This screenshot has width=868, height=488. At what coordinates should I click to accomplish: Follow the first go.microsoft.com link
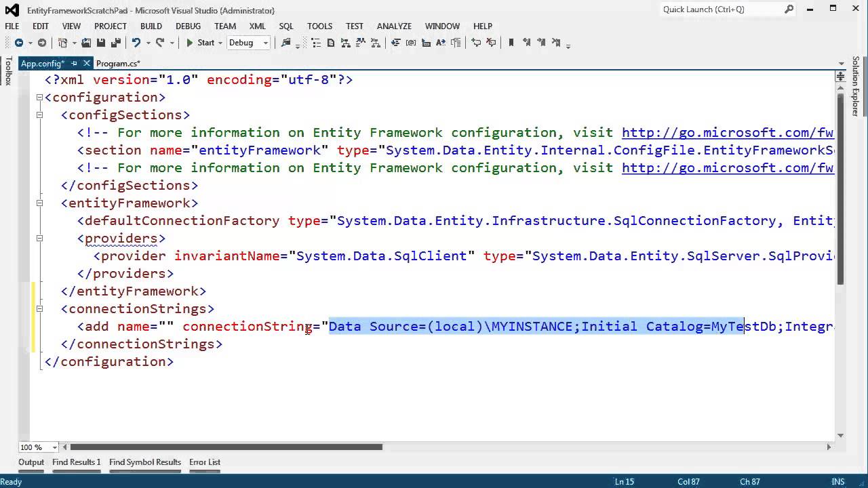(x=727, y=132)
